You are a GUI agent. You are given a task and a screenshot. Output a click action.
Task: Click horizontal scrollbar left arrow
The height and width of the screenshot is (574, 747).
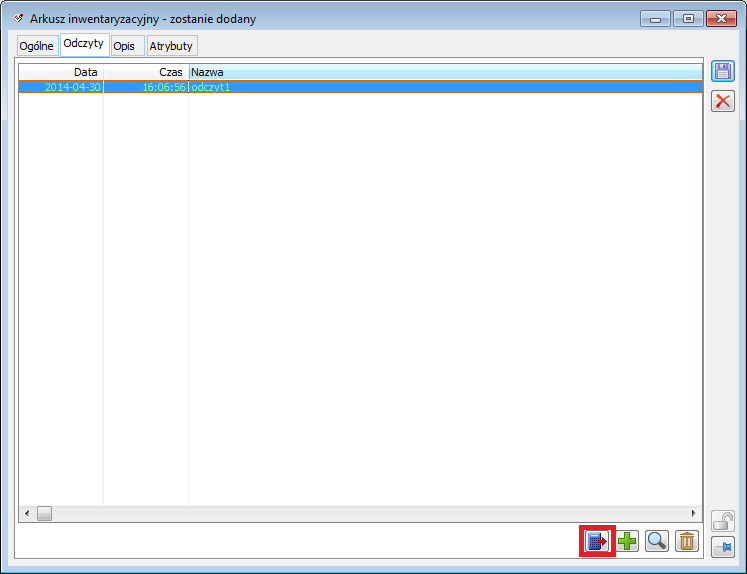point(27,513)
